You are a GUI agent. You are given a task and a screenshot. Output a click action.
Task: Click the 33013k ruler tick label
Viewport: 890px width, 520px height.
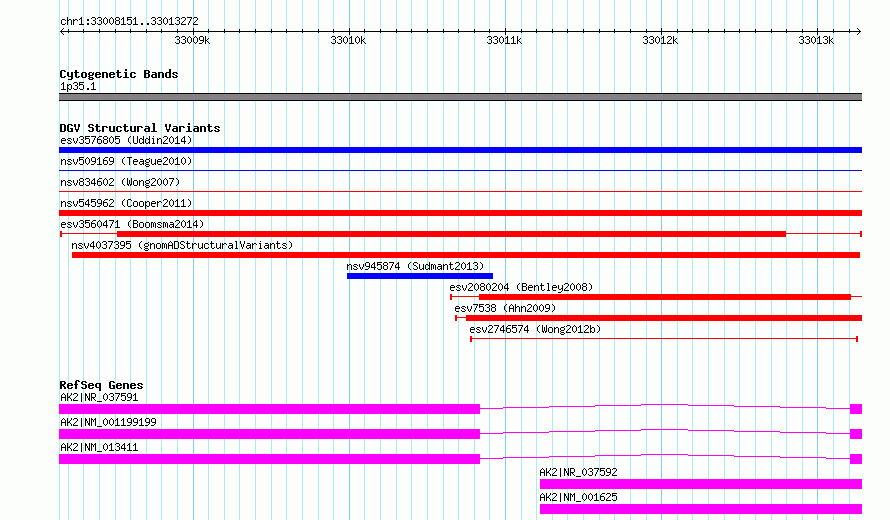pos(816,40)
